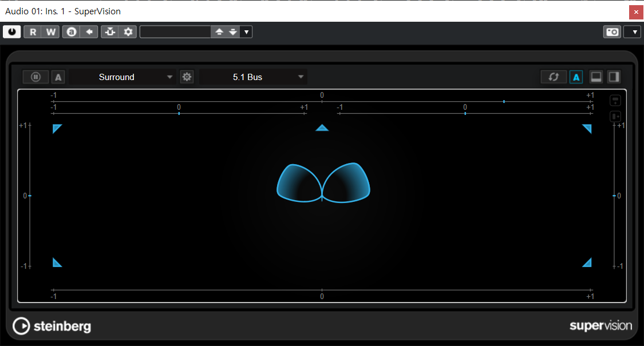Activate the side-chain routing icon

(110, 32)
